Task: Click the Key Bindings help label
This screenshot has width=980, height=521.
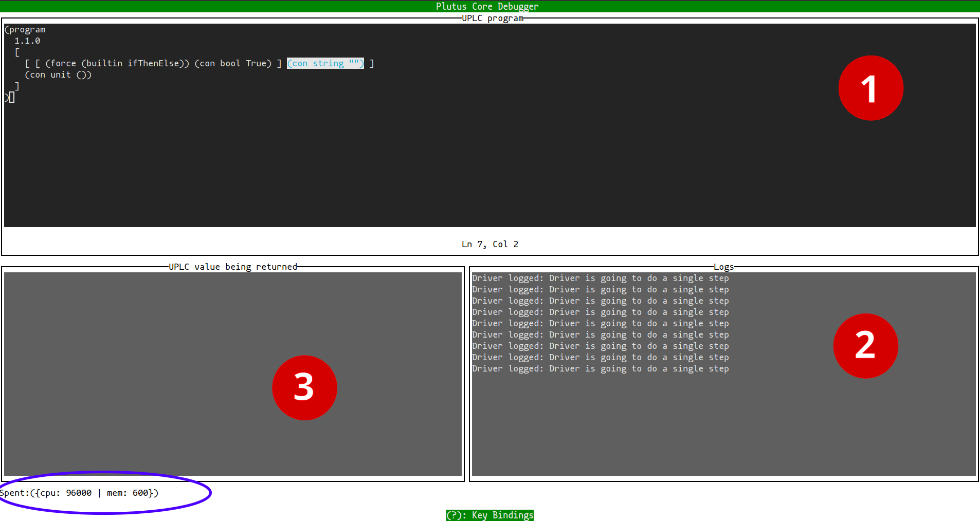Action: 489,515
